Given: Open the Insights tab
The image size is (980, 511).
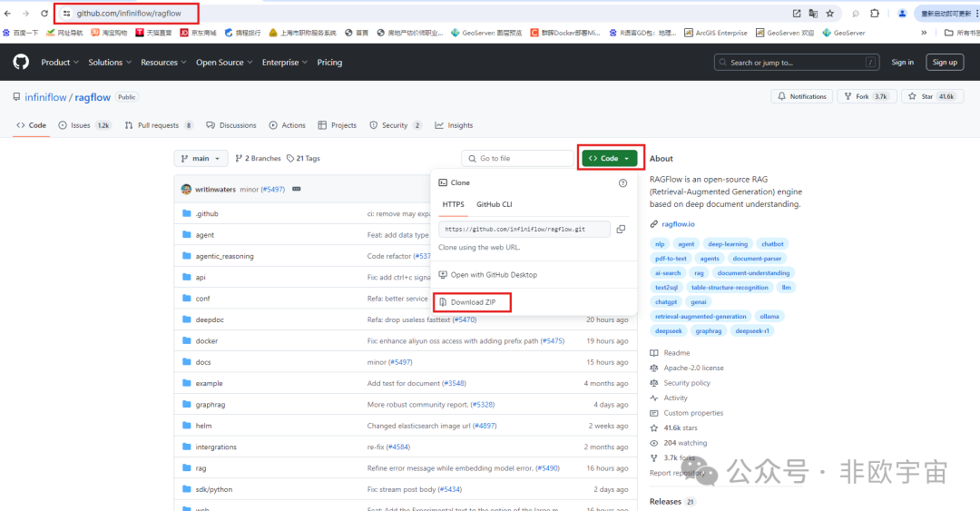Looking at the screenshot, I should pyautogui.click(x=455, y=125).
